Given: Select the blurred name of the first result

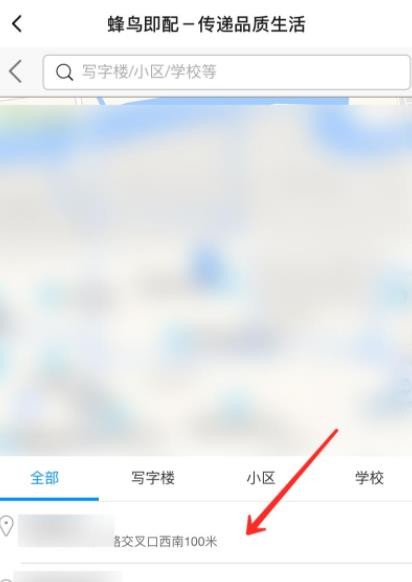Looking at the screenshot, I should (x=66, y=530).
